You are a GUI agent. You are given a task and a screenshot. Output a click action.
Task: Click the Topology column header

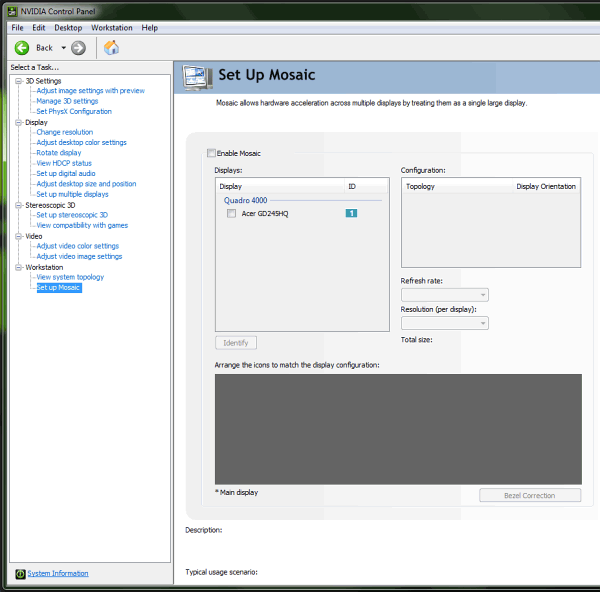click(457, 186)
